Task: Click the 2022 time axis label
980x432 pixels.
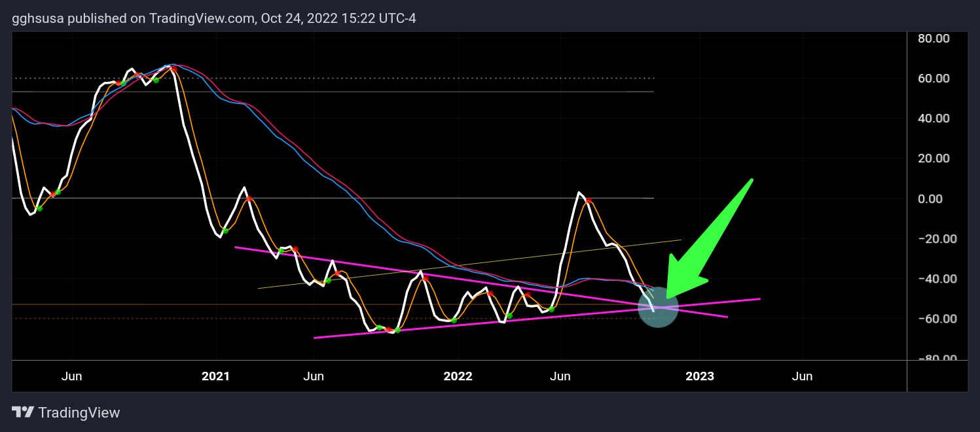Action: coord(458,376)
